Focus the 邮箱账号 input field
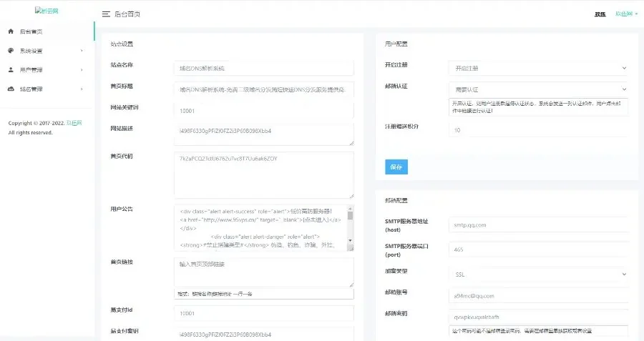Image resolution: width=644 pixels, height=341 pixels. 538,295
